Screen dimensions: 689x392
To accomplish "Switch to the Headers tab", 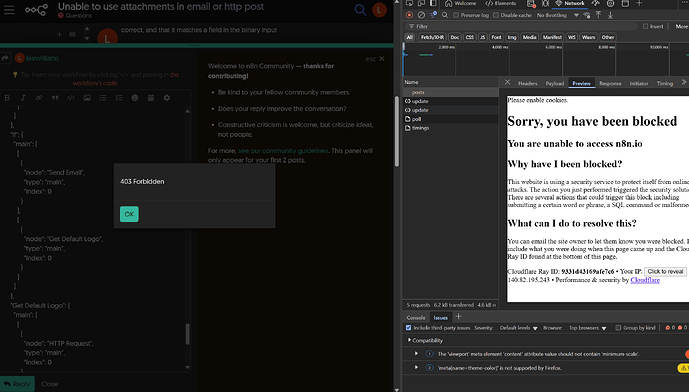I will pos(527,83).
